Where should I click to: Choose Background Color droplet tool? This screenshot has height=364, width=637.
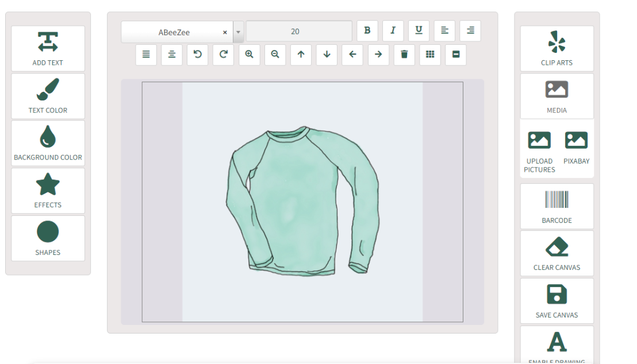coord(48,144)
